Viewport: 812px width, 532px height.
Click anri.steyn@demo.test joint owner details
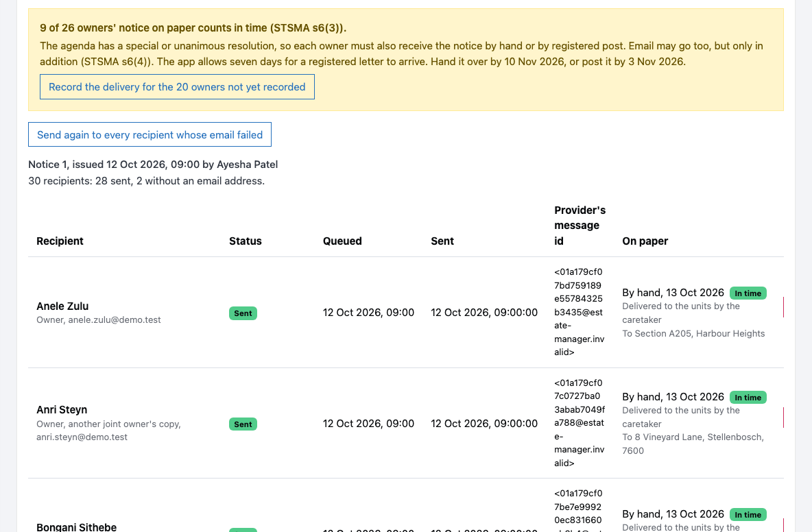pos(109,431)
